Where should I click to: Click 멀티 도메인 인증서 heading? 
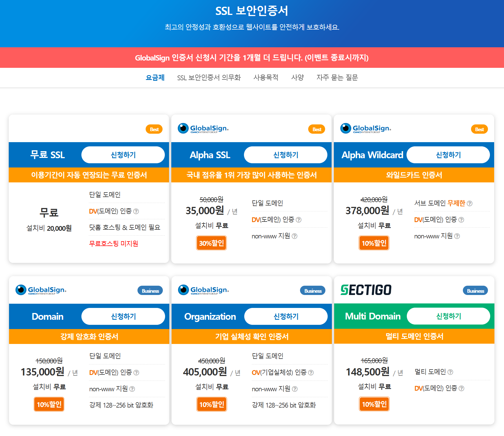click(414, 336)
